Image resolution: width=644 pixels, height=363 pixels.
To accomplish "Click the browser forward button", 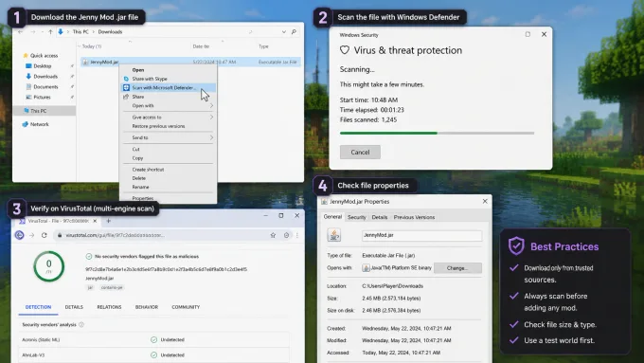I will [x=31, y=235].
